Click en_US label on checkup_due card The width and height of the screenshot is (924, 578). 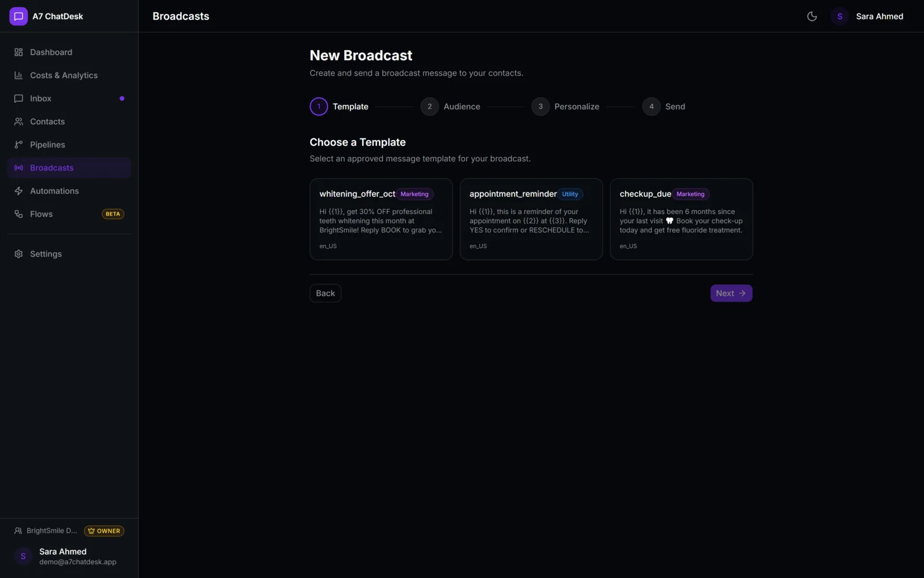tap(628, 246)
